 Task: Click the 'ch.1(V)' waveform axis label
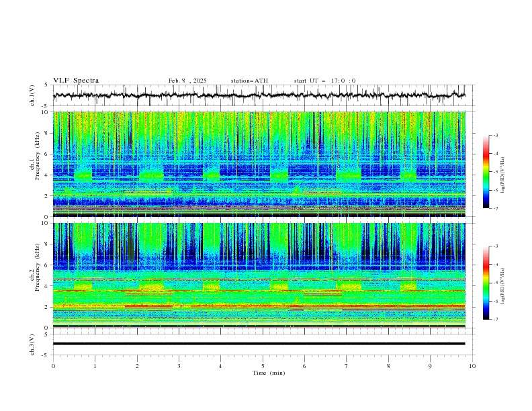point(32,95)
